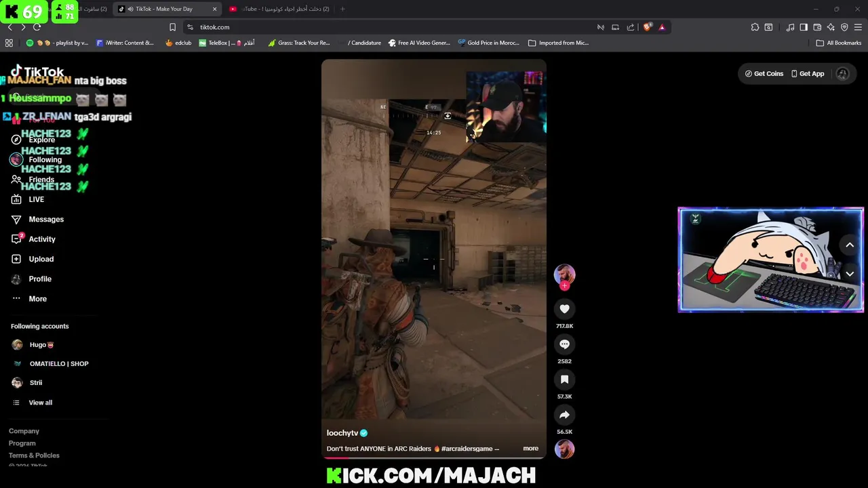Screen dimensions: 868x488
Task: Open browser Extensions puzzle icon
Action: coord(755,27)
